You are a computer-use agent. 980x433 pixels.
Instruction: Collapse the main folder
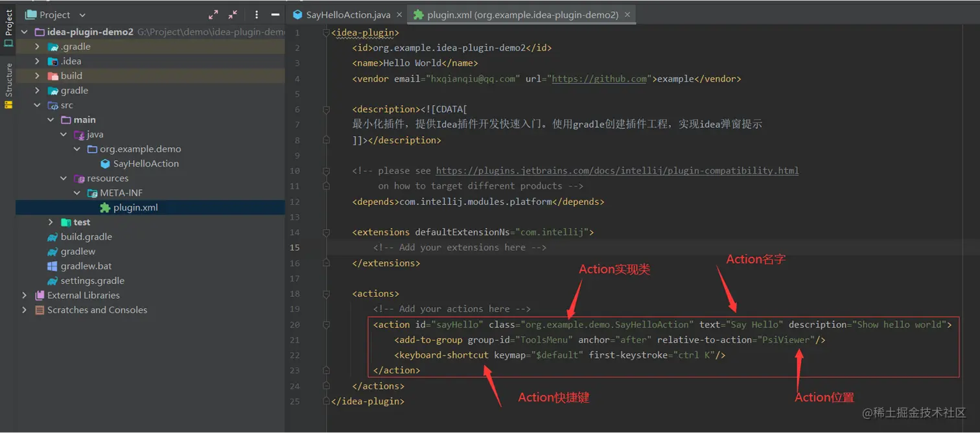51,120
